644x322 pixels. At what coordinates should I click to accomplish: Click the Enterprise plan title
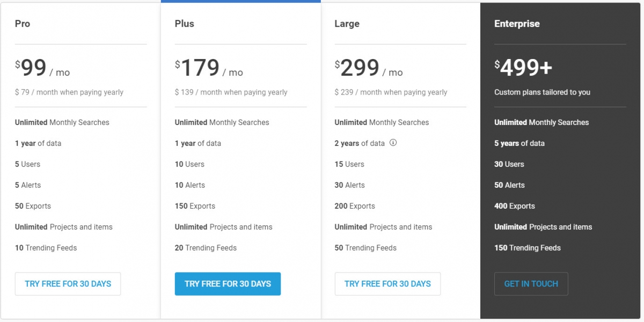pos(517,24)
